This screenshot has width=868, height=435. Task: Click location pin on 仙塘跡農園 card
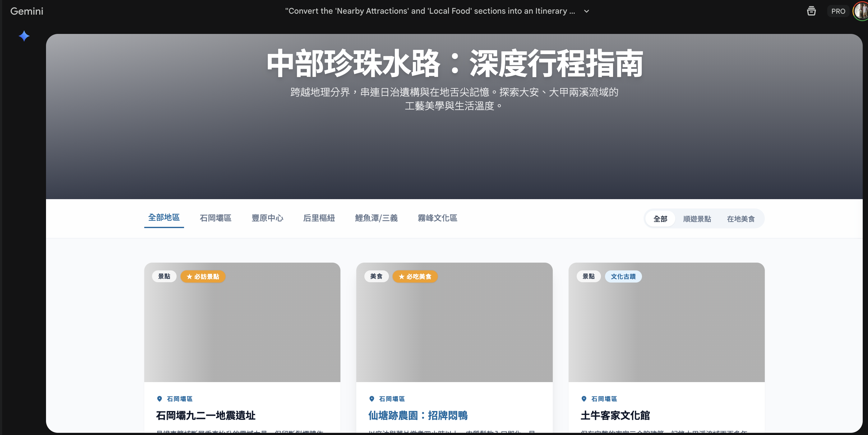(372, 399)
